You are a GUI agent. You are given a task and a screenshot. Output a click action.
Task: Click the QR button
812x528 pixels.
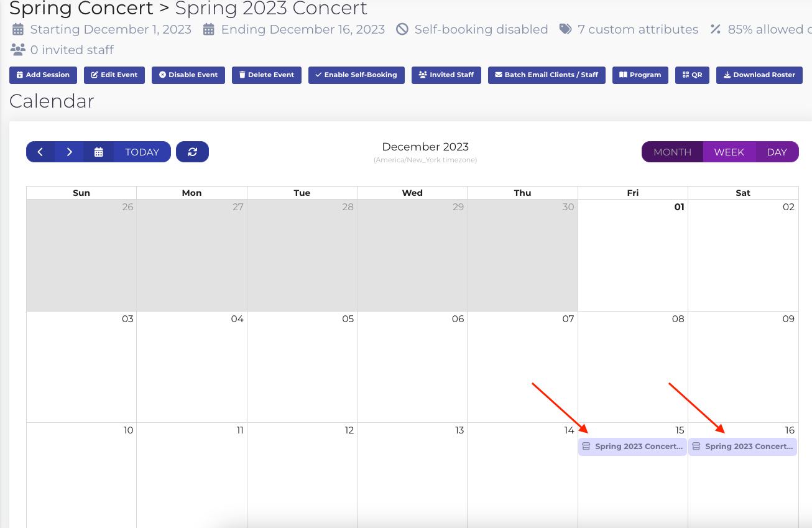693,75
